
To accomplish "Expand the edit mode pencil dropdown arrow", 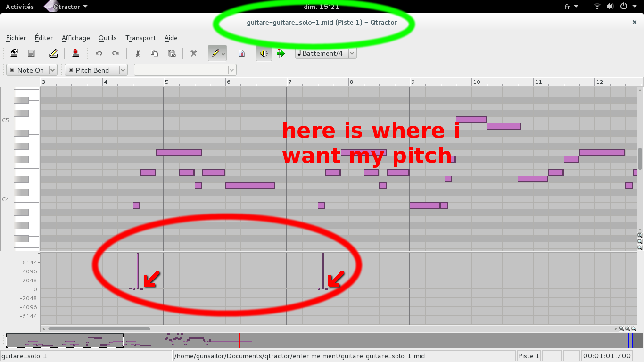I will (223, 54).
